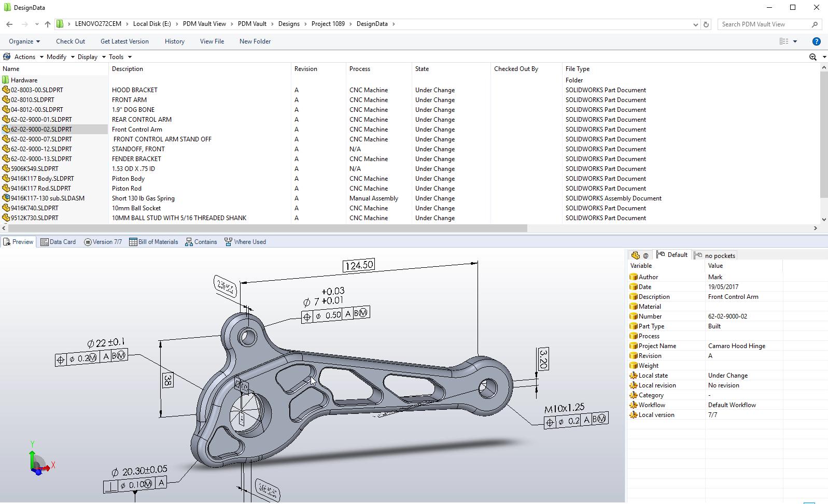Switch to the Bill of Materials tab
Screen dimensions: 828x504
point(153,242)
